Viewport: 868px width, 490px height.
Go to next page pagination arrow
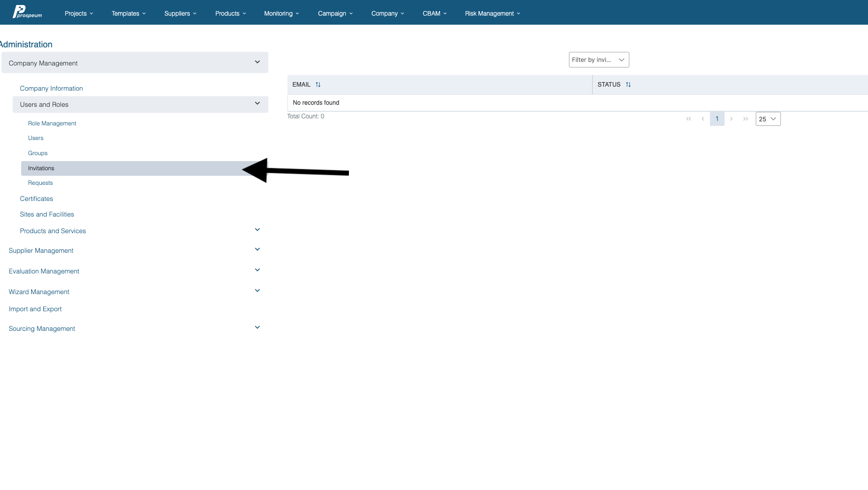(x=732, y=119)
